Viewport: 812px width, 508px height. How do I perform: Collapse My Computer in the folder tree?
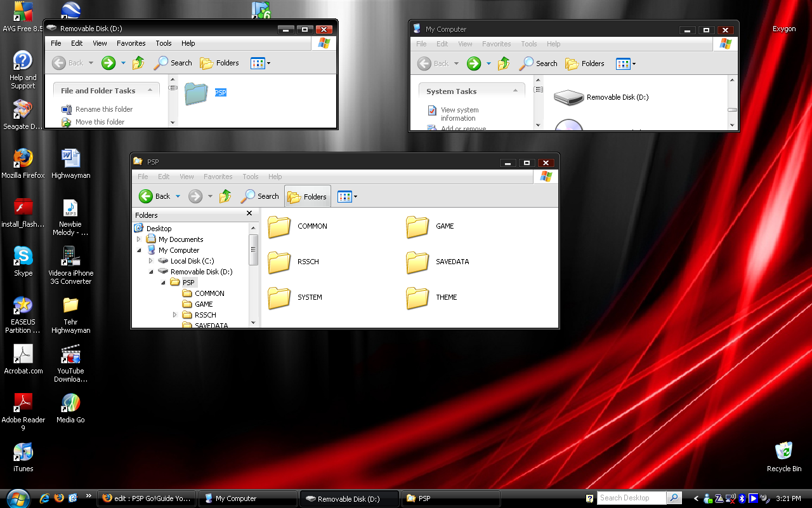[140, 250]
